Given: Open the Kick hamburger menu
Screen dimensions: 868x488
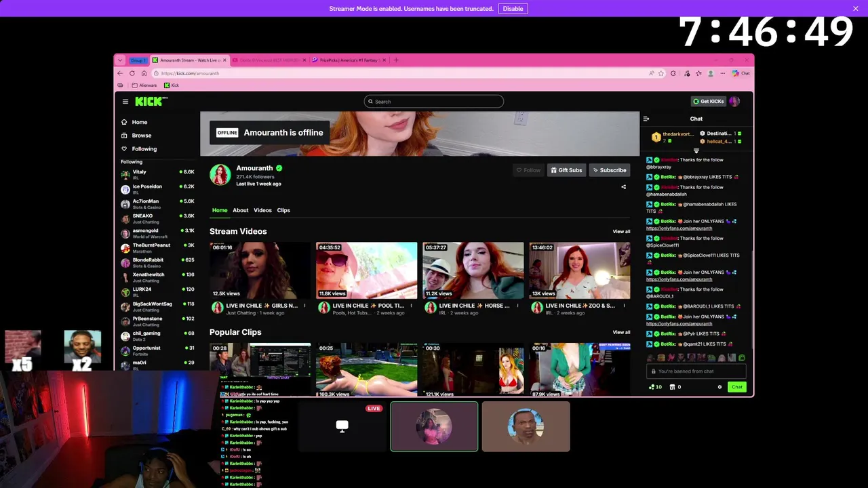Looking at the screenshot, I should click(x=125, y=102).
